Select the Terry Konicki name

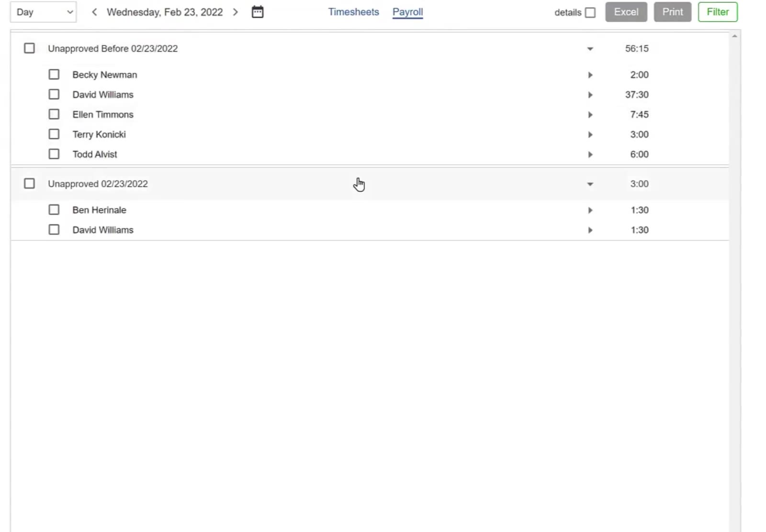pyautogui.click(x=99, y=134)
